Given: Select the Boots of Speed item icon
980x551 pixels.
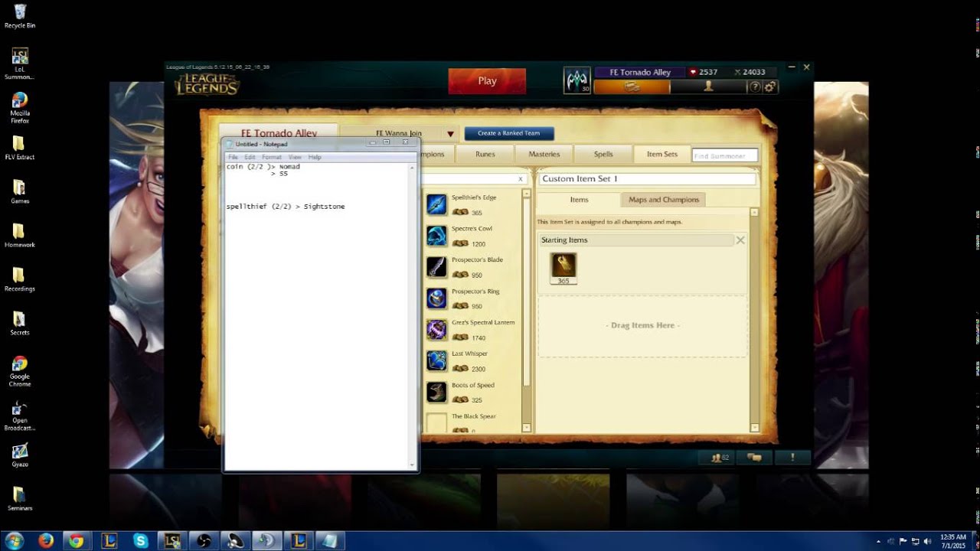Looking at the screenshot, I should pos(436,393).
